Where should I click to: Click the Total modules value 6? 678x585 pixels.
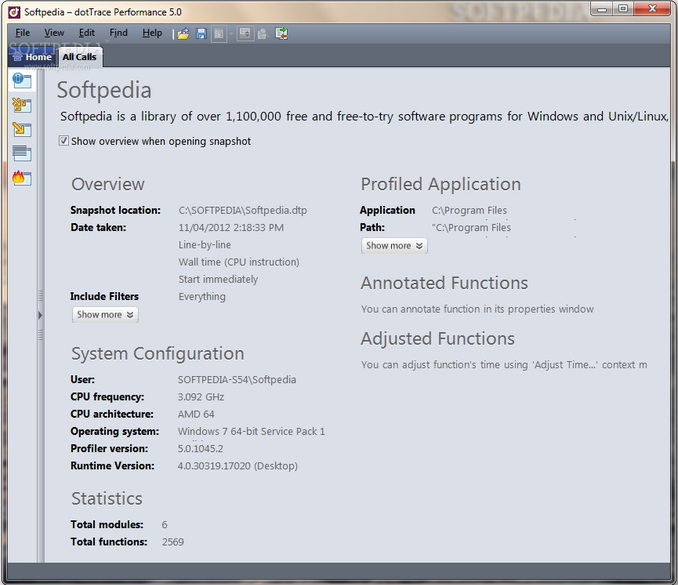coord(164,525)
